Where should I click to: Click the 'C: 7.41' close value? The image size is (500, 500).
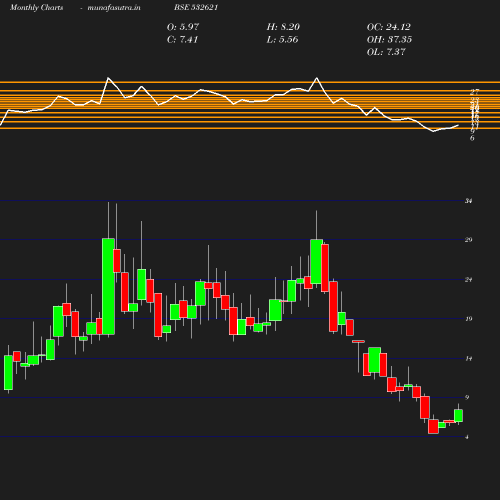tap(182, 39)
